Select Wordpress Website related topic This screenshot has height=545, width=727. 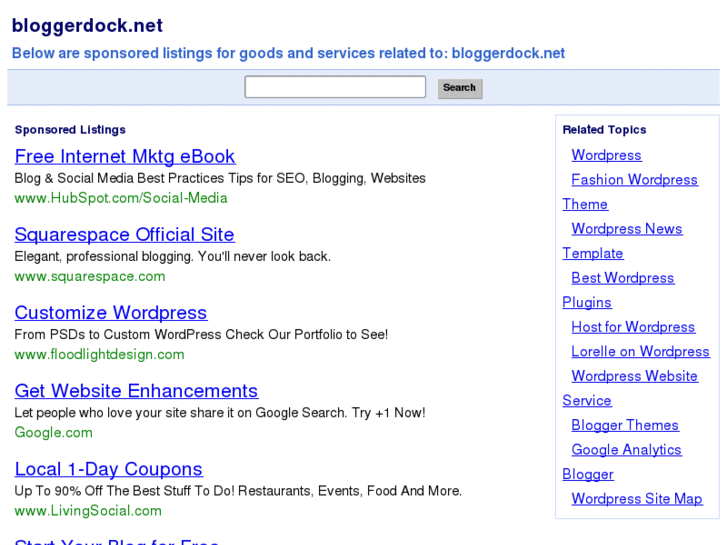pos(634,376)
